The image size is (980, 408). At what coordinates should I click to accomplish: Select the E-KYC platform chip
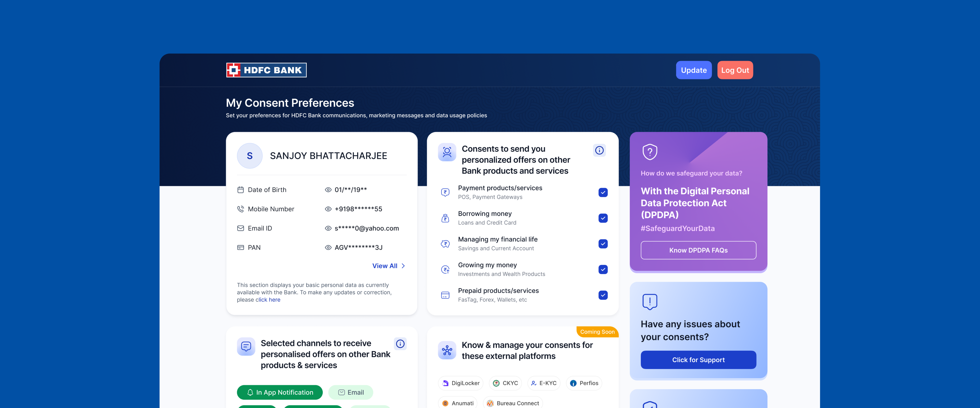544,383
